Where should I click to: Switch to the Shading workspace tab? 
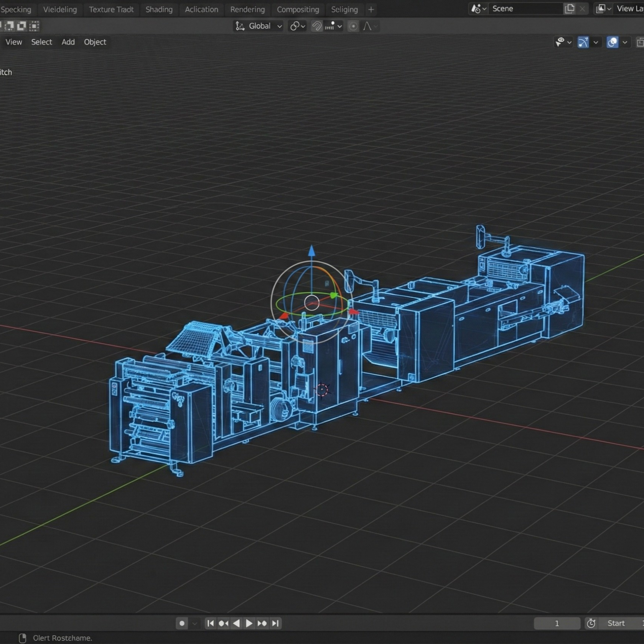(159, 9)
